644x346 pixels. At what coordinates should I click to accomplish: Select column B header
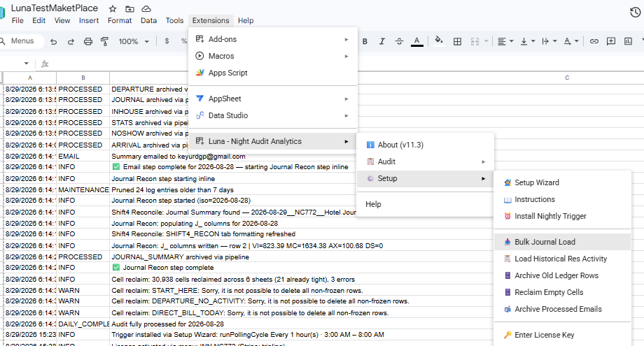83,78
